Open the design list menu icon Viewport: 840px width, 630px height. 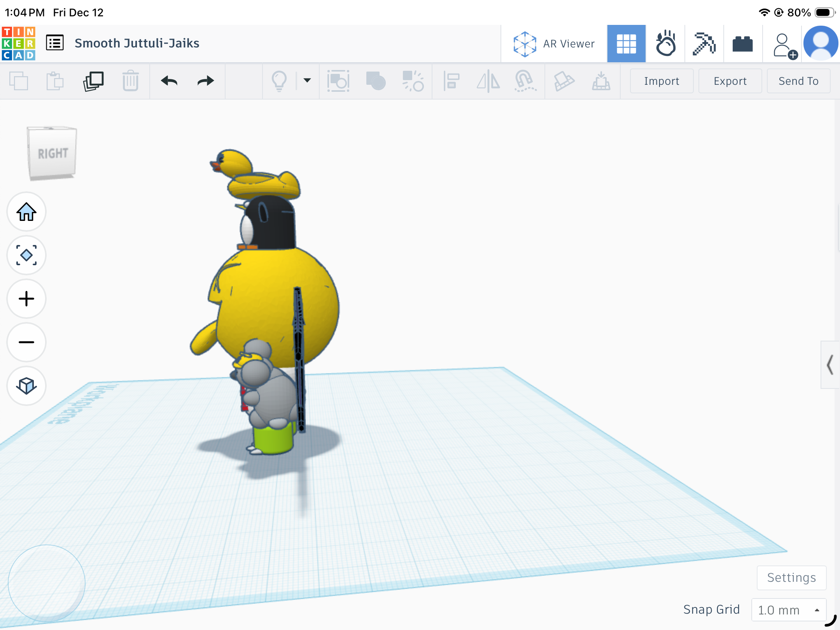coord(55,43)
